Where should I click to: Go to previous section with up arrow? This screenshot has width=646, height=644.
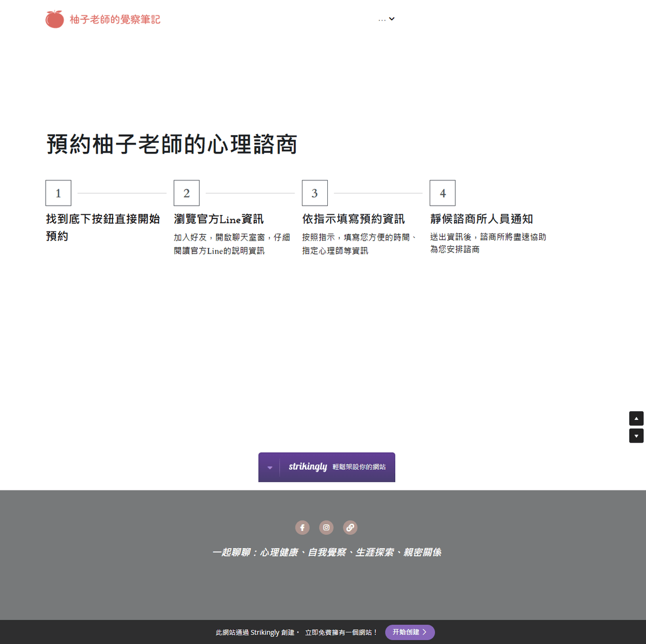[636, 418]
